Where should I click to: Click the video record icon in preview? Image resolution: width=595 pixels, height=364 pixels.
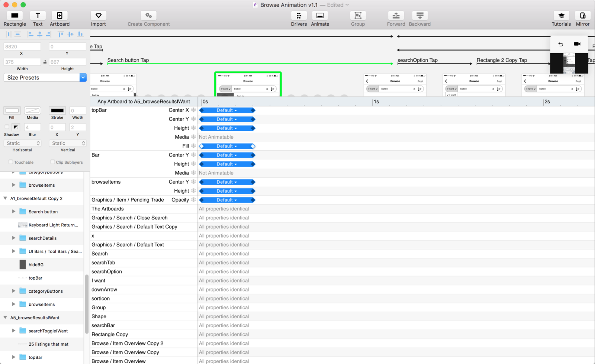(577, 44)
